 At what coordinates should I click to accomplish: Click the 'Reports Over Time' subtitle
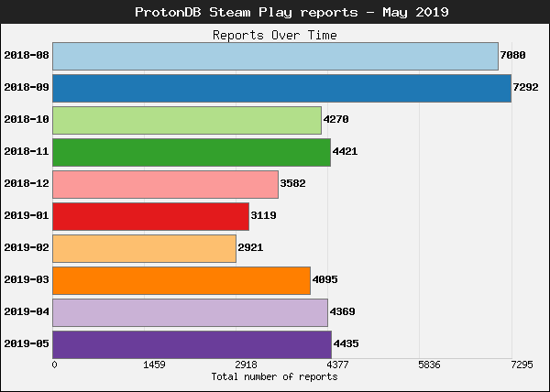tap(275, 35)
